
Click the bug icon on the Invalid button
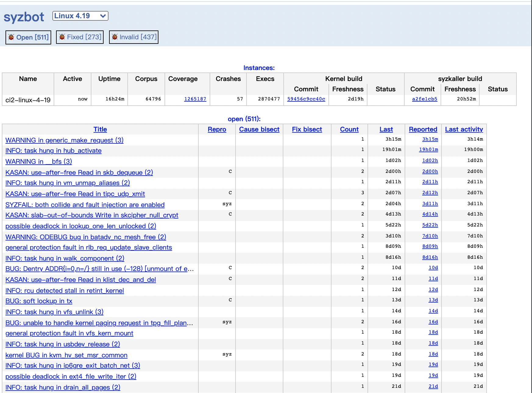(x=115, y=37)
